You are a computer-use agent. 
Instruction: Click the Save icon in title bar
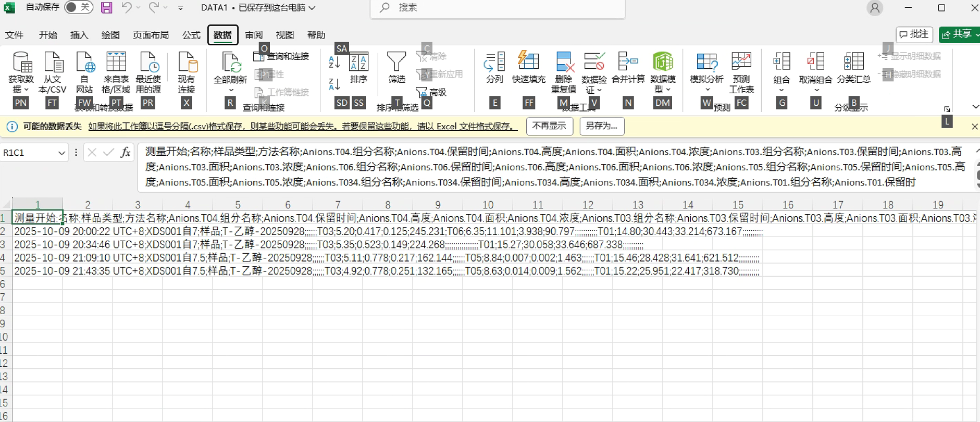point(106,8)
